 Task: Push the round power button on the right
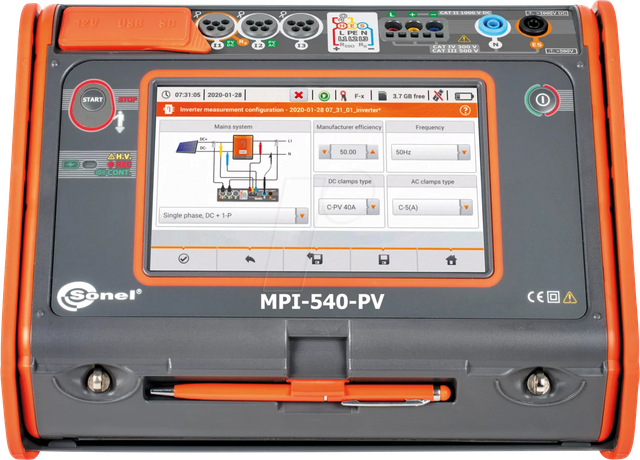542,100
